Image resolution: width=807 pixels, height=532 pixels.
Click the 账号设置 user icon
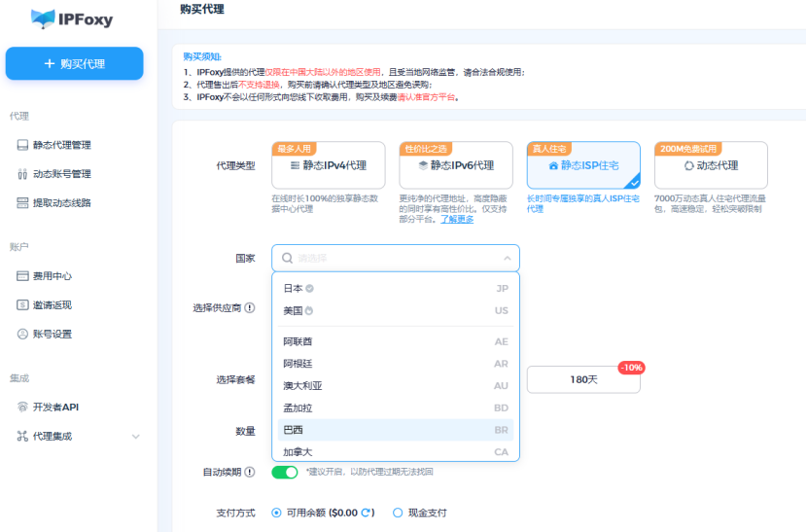[x=22, y=335]
